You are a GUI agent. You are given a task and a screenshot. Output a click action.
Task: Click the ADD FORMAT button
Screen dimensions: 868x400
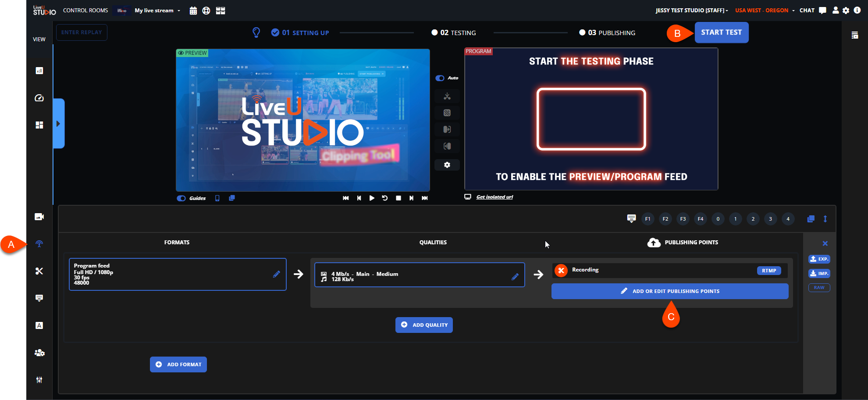coord(178,364)
